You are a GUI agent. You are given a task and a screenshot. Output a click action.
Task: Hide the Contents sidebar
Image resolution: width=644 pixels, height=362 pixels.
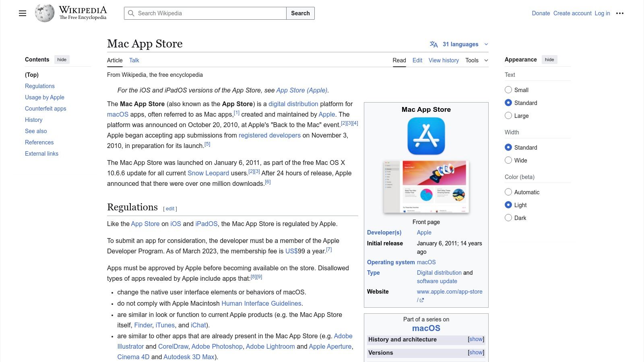(62, 60)
